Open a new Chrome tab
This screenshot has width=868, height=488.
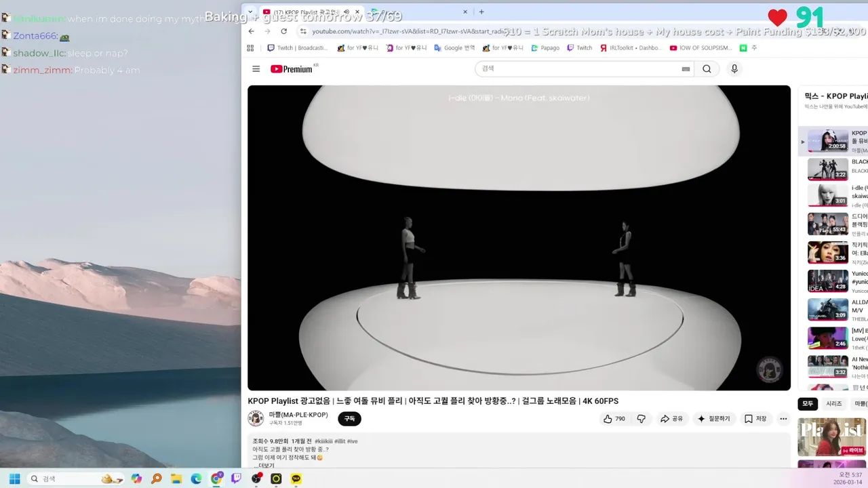481,12
